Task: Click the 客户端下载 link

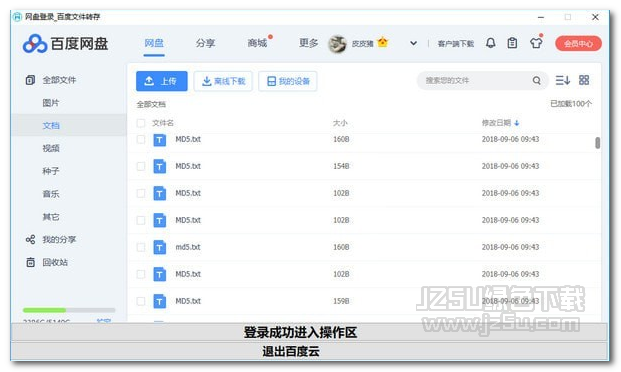Action: point(455,44)
